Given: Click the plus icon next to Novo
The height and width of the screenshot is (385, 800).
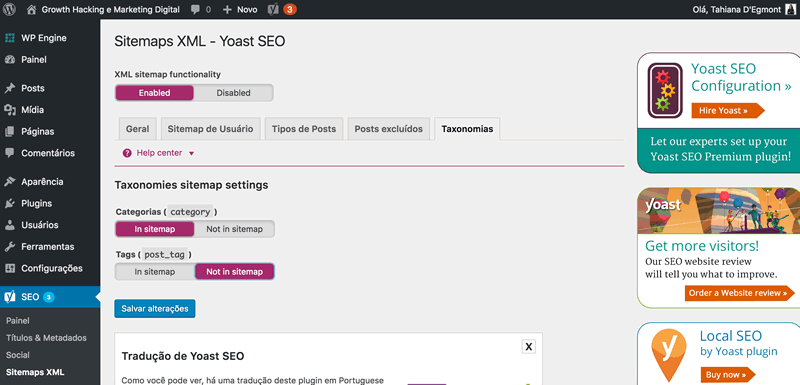Looking at the screenshot, I should [227, 10].
